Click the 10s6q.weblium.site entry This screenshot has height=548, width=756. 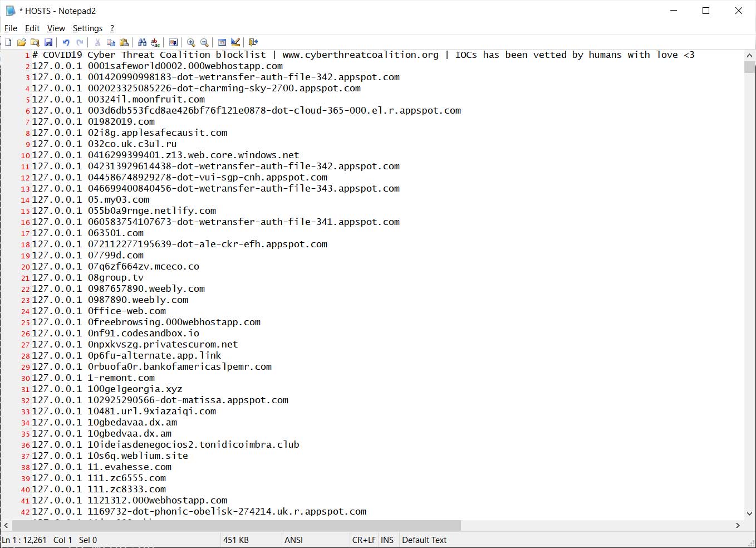point(138,456)
